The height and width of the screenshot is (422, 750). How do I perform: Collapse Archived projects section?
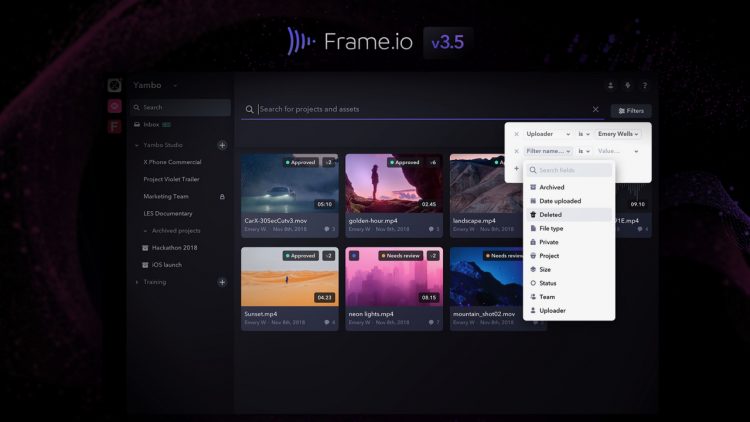(145, 231)
